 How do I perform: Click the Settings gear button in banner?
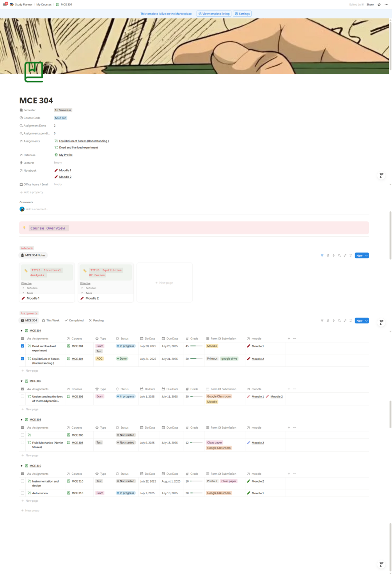coord(242,14)
